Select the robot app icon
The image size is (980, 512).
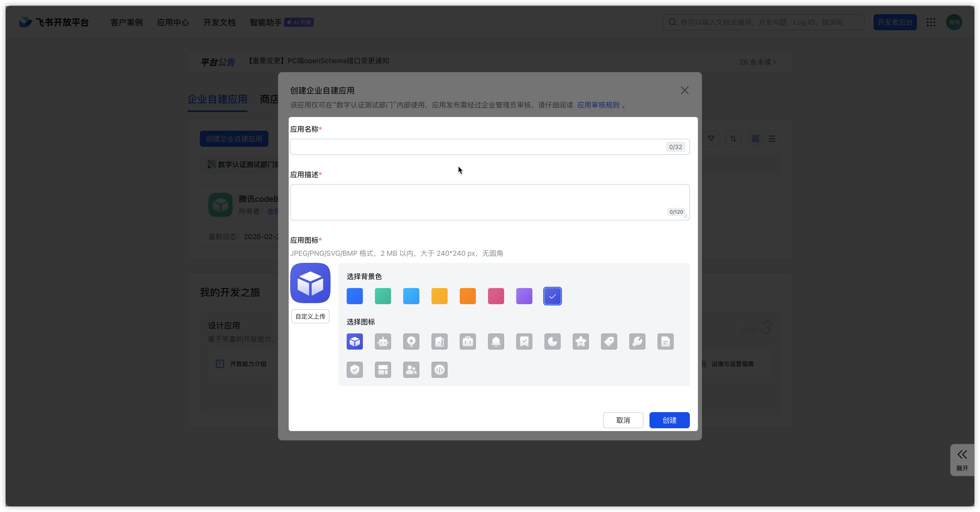(383, 342)
